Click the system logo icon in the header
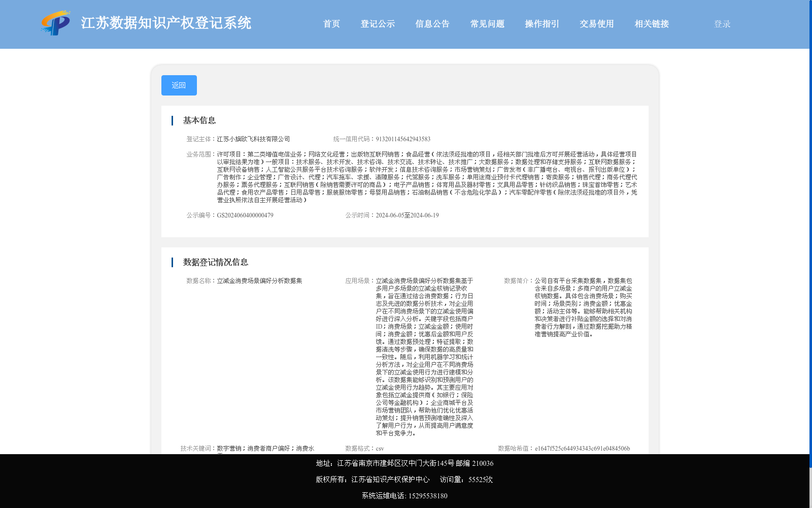The height and width of the screenshot is (508, 812). (56, 23)
